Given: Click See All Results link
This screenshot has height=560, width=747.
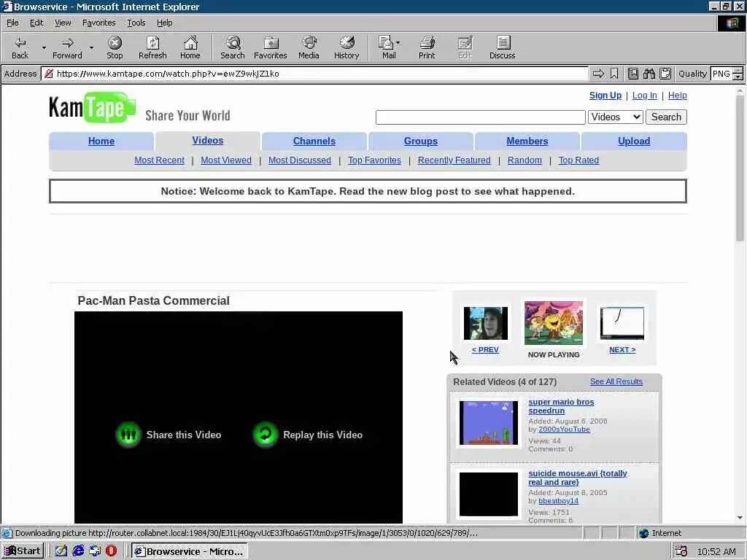Looking at the screenshot, I should [616, 381].
